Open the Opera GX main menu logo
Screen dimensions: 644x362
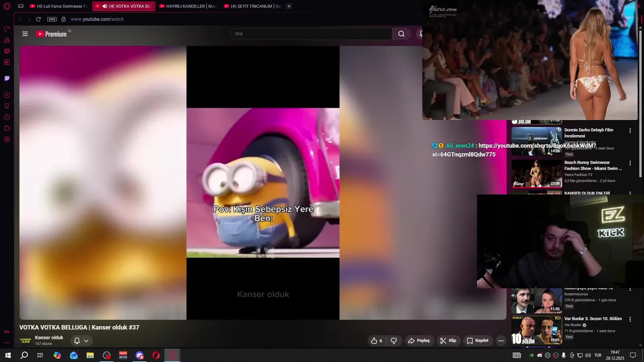[7, 7]
